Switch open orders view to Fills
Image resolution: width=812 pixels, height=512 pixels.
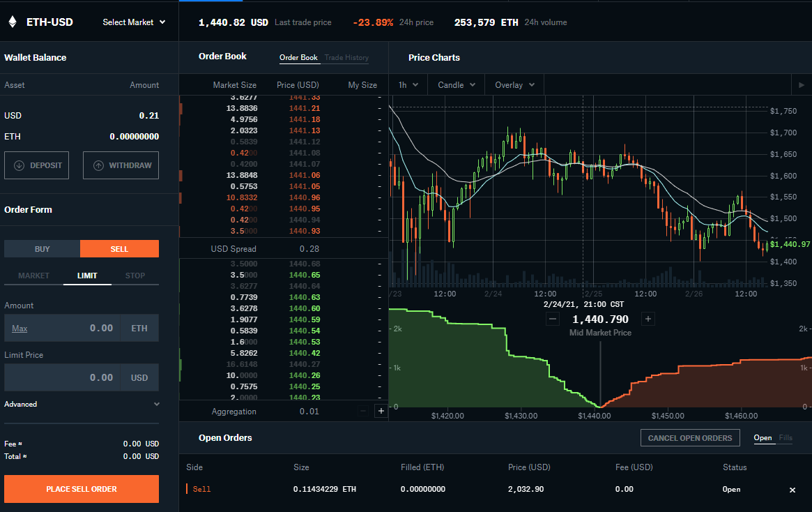pyautogui.click(x=785, y=438)
